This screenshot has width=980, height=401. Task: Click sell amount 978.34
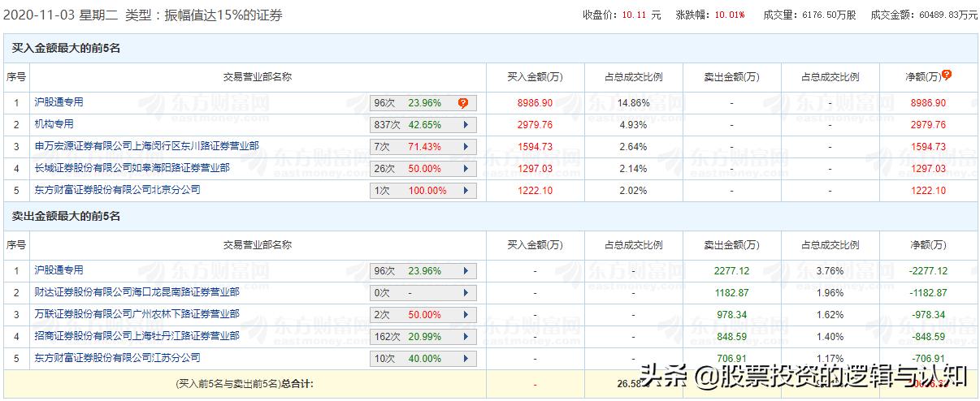731,315
